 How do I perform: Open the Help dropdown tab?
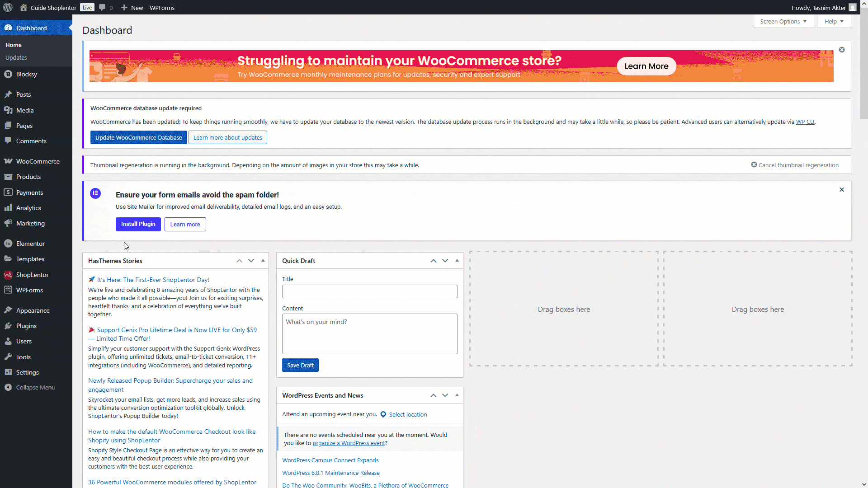tap(834, 21)
